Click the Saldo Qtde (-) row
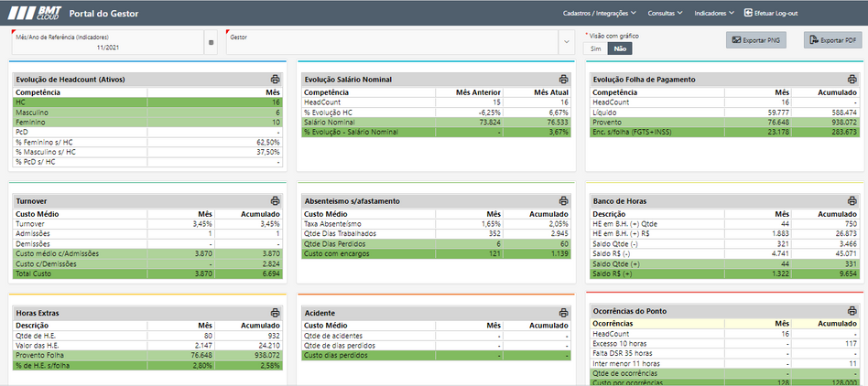The image size is (868, 386). [724, 244]
